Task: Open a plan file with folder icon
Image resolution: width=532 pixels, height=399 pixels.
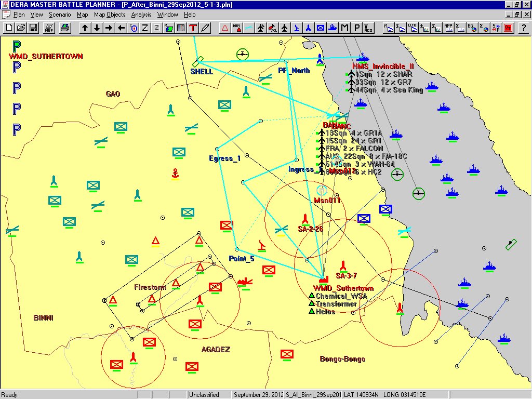Action: point(21,28)
